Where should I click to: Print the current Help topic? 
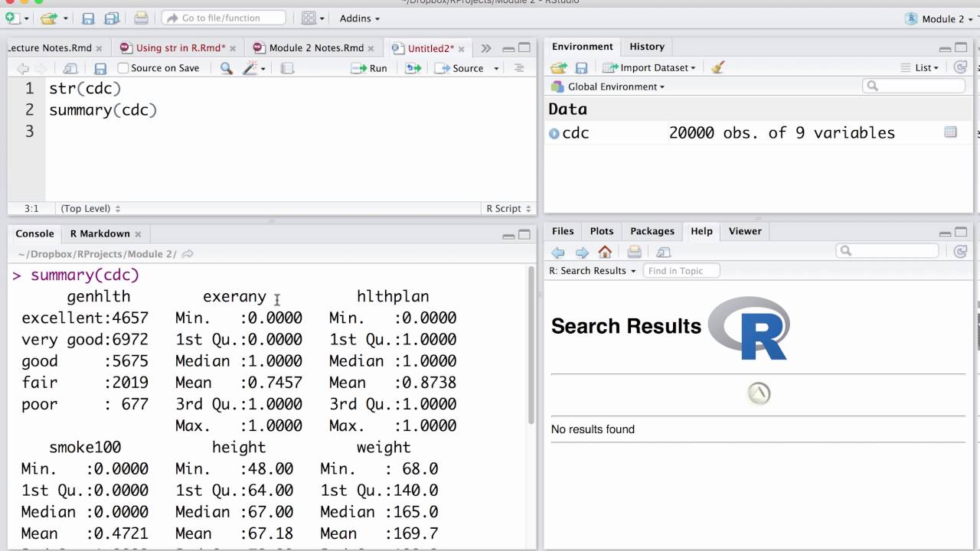click(634, 252)
